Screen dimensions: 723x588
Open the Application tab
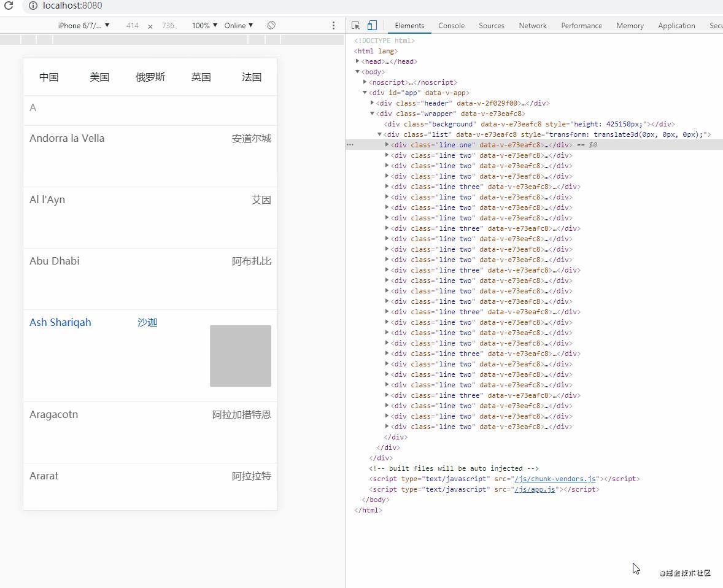point(676,26)
